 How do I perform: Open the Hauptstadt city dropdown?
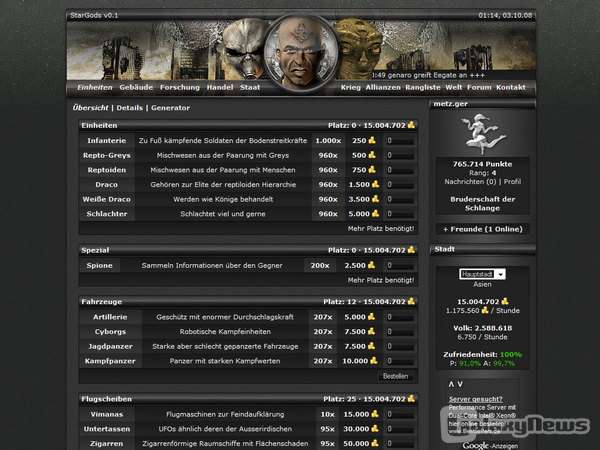[482, 274]
